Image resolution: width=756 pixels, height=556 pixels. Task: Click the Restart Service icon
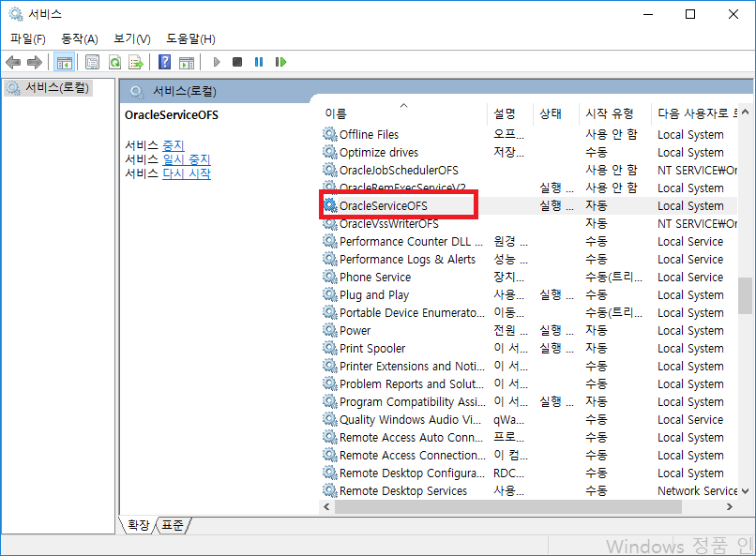click(280, 62)
